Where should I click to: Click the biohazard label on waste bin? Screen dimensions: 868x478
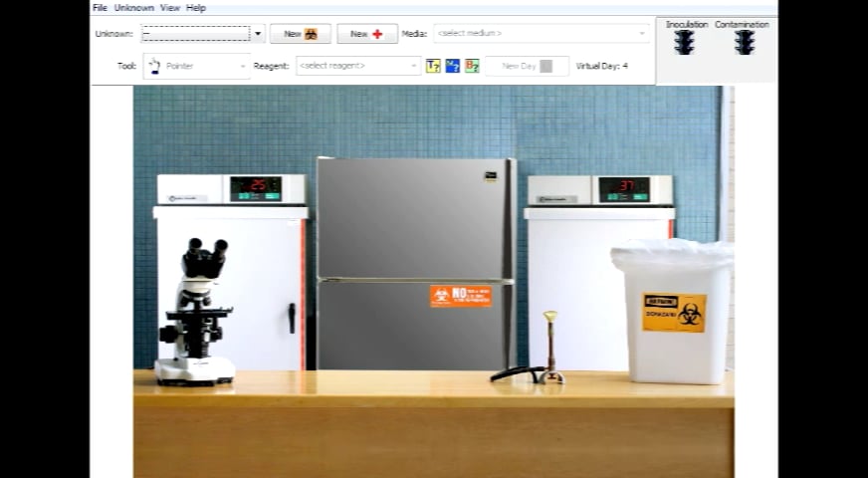[674, 313]
